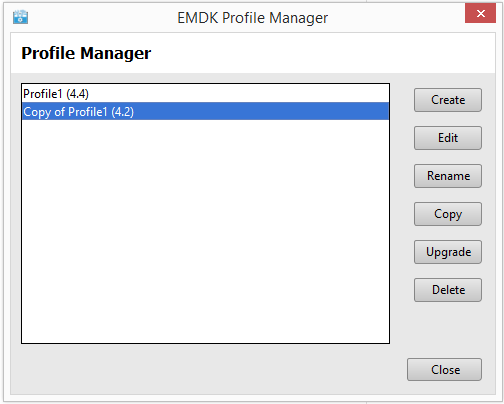This screenshot has width=504, height=404.
Task: Upgrade Copy of Profile1 from 4.2
Action: pyautogui.click(x=448, y=252)
